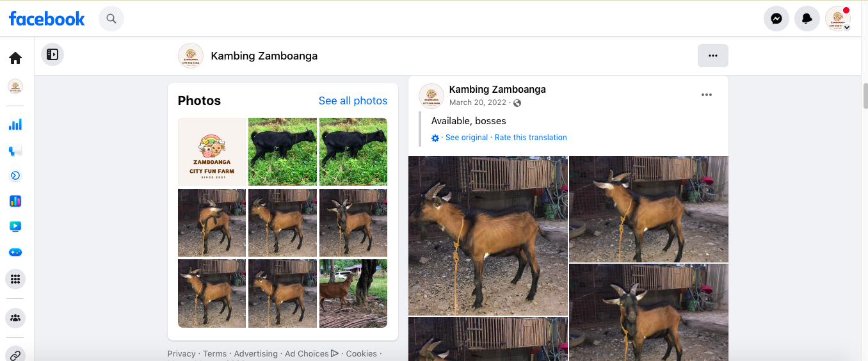The width and height of the screenshot is (868, 361).
Task: Open the Zamboanga City Fun Farm logo photo
Action: tap(212, 152)
